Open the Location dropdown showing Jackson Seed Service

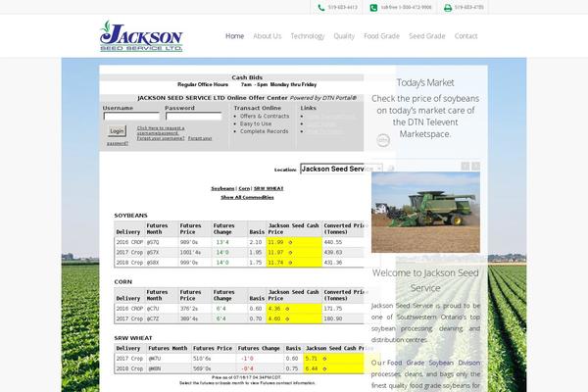(341, 169)
